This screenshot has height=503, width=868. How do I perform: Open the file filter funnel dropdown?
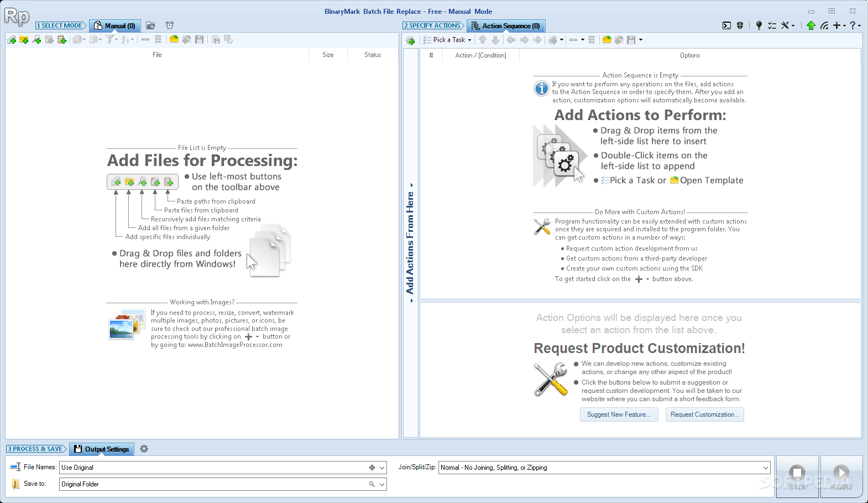[112, 40]
